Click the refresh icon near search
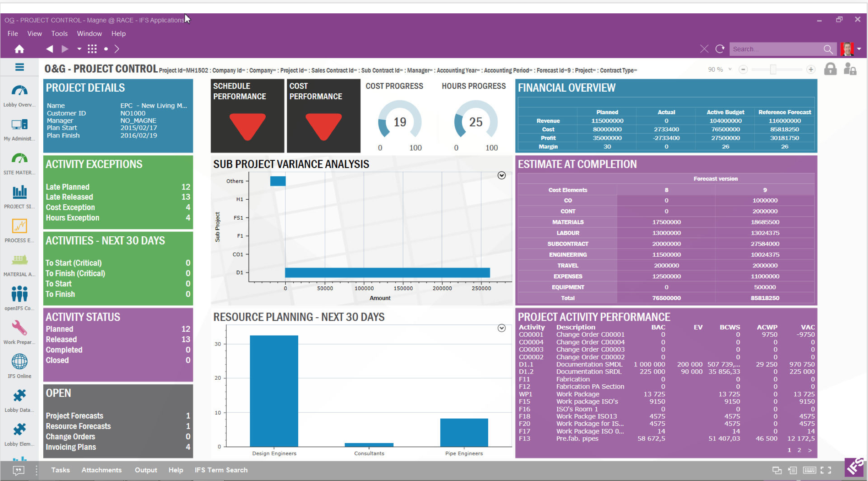This screenshot has width=868, height=481. (x=720, y=49)
